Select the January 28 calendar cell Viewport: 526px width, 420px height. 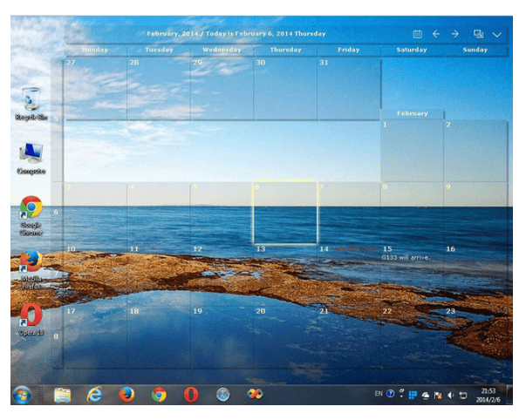point(159,89)
